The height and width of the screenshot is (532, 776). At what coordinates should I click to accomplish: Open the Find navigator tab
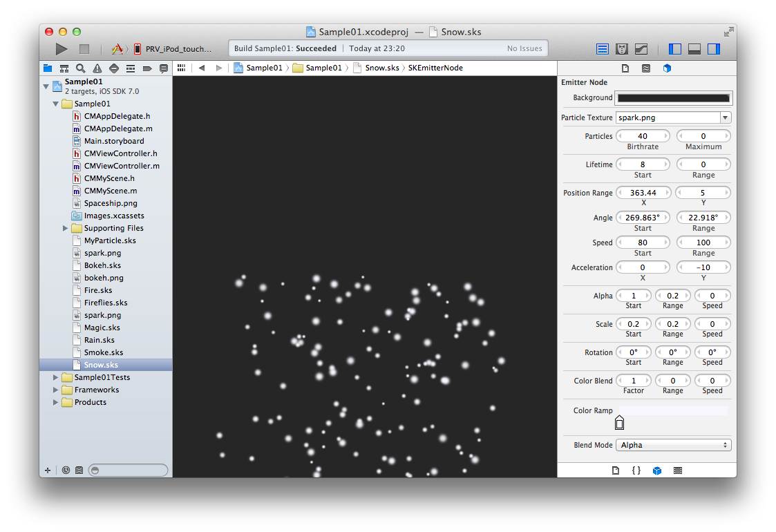click(81, 68)
